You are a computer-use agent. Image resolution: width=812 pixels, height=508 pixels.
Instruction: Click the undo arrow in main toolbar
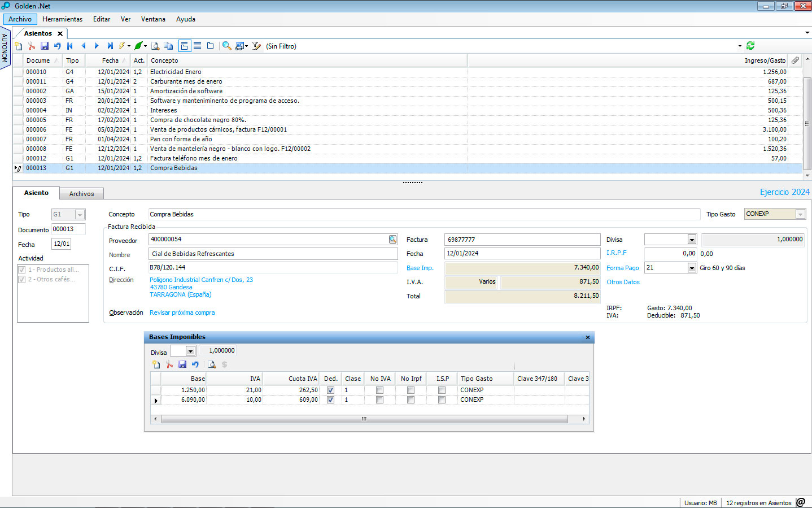pos(58,46)
